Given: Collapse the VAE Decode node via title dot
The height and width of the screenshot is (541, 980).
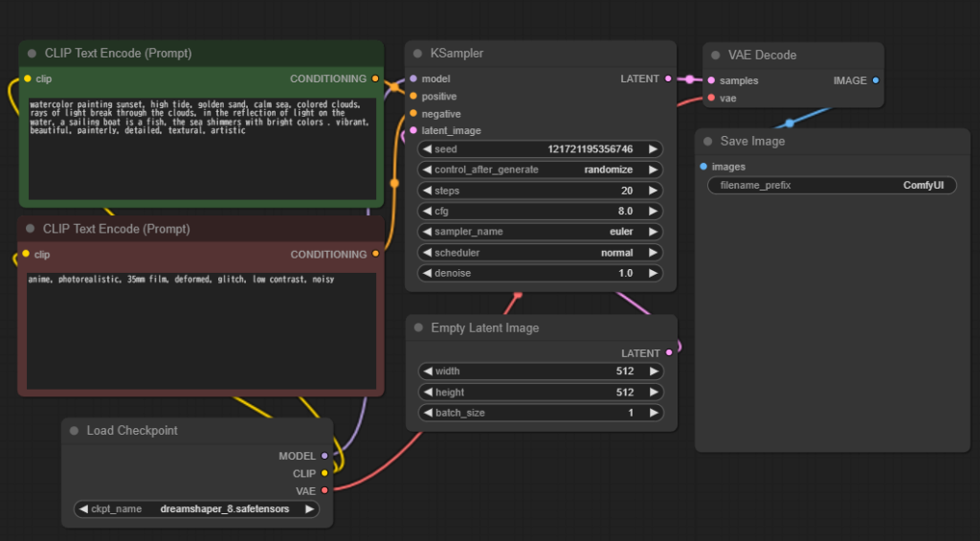Looking at the screenshot, I should tap(715, 55).
